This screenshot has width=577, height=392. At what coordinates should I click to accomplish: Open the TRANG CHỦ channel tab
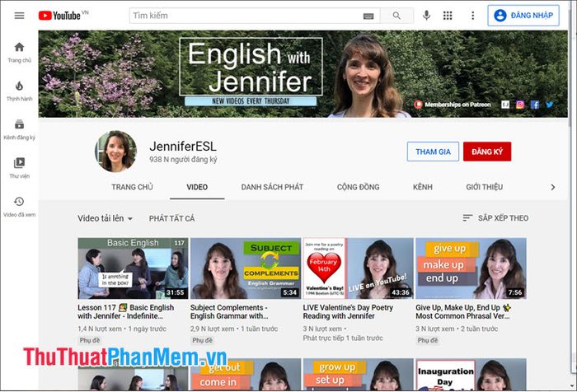(132, 187)
